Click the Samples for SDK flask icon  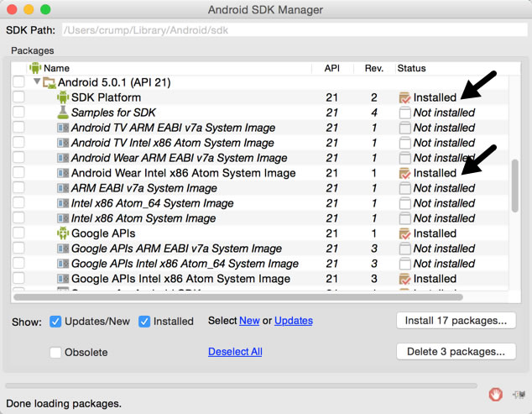[63, 113]
